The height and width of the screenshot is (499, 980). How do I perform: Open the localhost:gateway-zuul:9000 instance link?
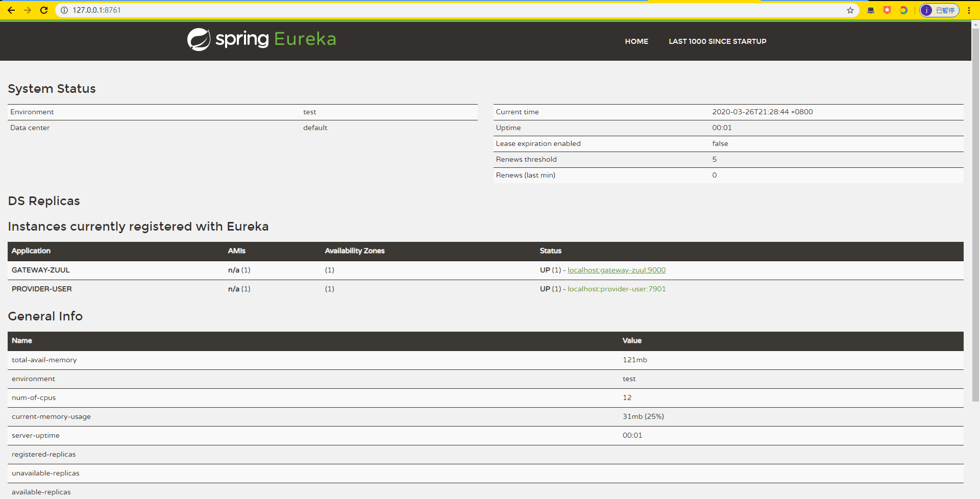[x=616, y=270]
